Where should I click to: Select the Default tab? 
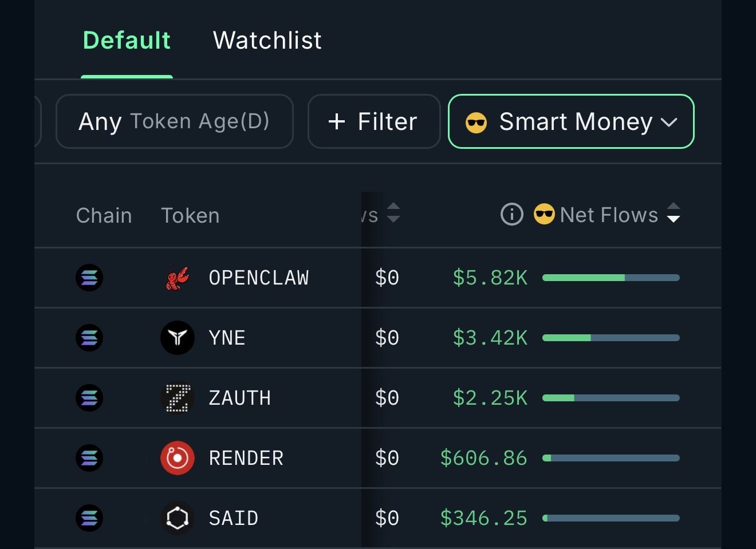(x=127, y=41)
